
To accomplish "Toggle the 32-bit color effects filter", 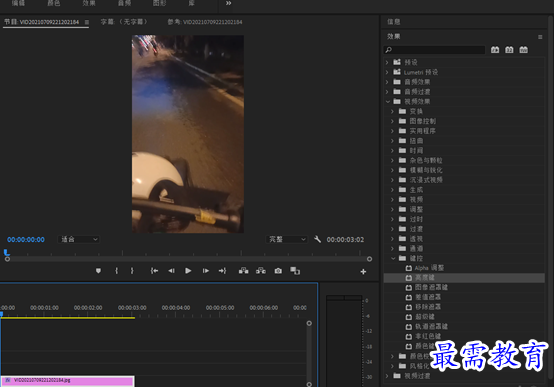I will tap(509, 50).
